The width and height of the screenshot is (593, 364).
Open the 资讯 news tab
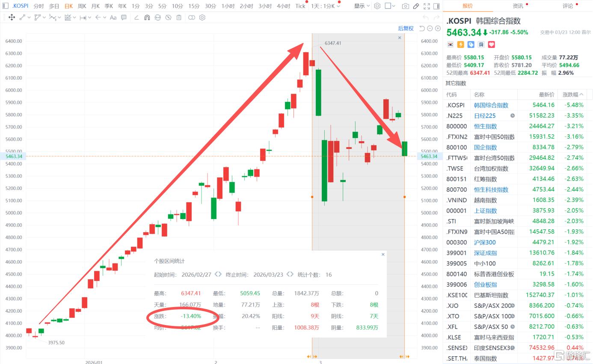[518, 6]
